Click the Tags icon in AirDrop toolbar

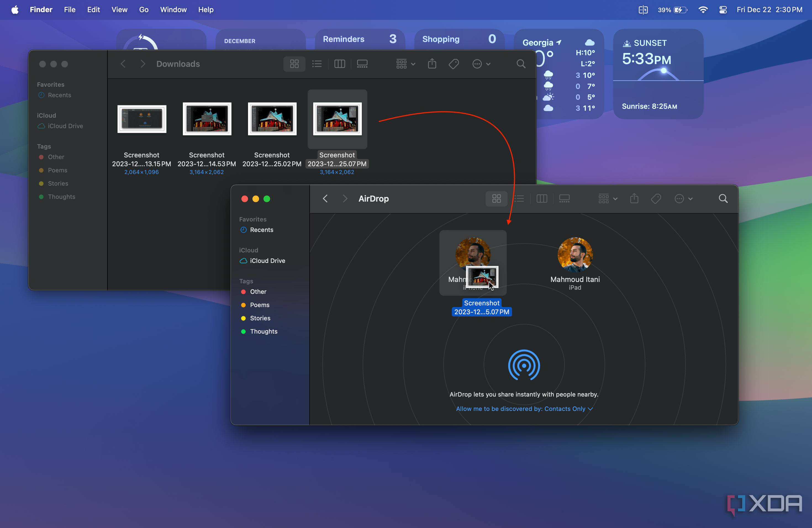[656, 199]
